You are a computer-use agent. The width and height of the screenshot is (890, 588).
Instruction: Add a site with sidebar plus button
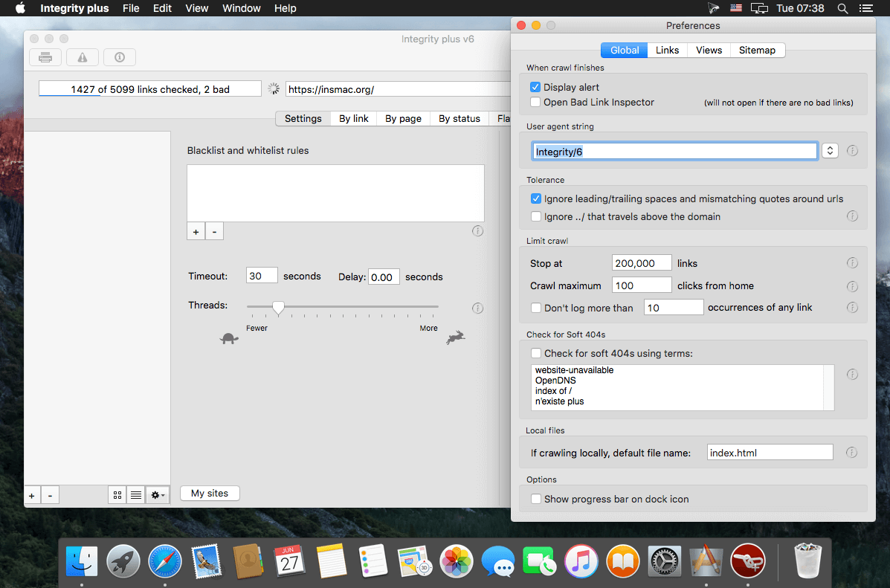32,496
